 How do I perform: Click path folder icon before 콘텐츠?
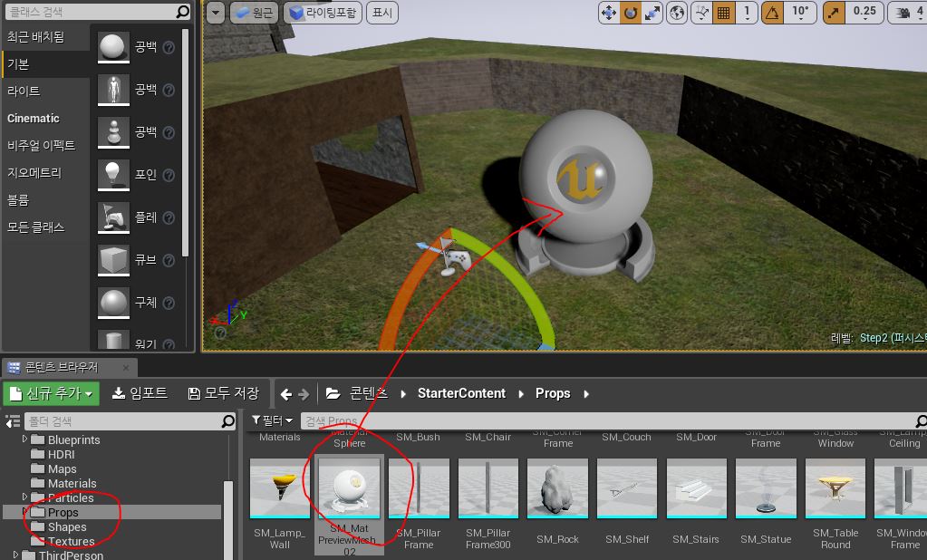[x=333, y=393]
